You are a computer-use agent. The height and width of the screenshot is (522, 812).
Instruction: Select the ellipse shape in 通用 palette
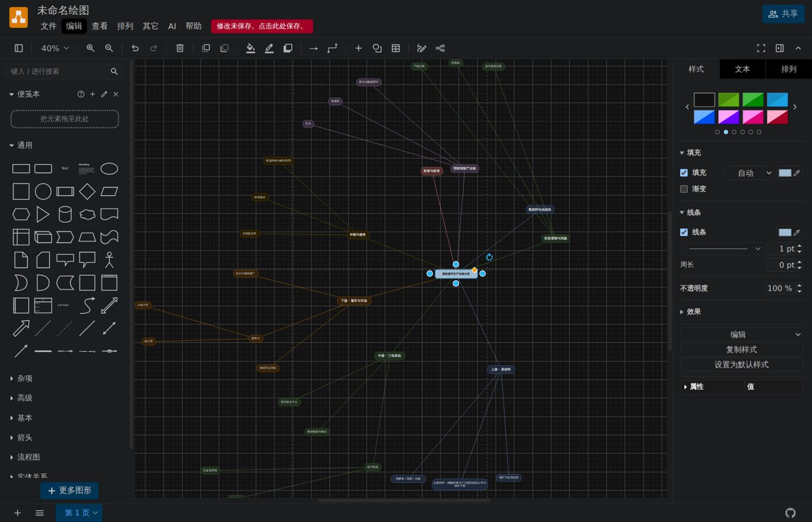pyautogui.click(x=109, y=169)
